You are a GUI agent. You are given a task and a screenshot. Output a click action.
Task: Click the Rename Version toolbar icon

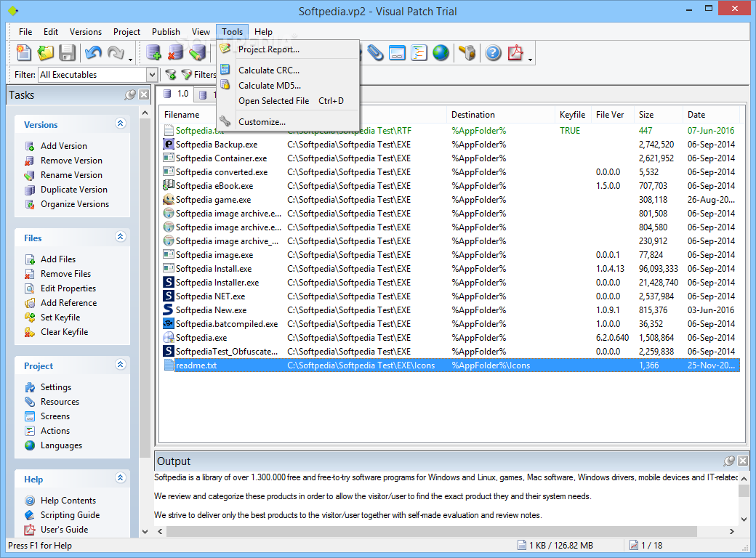click(x=197, y=52)
